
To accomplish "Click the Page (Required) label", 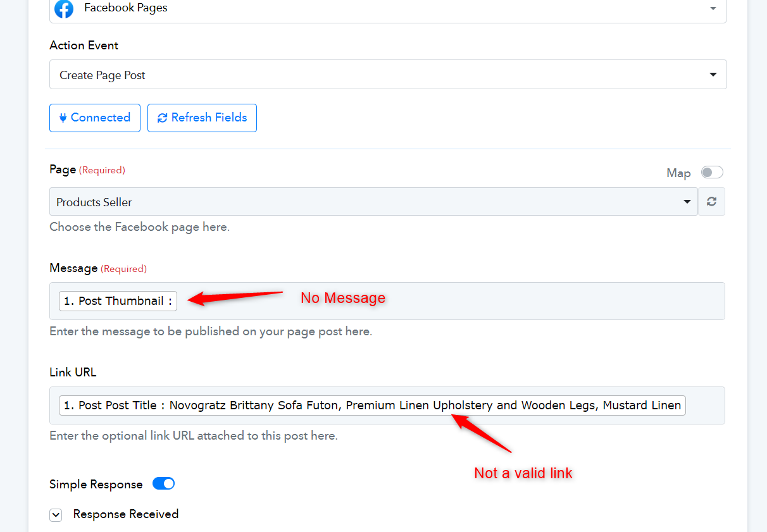I will [x=87, y=170].
